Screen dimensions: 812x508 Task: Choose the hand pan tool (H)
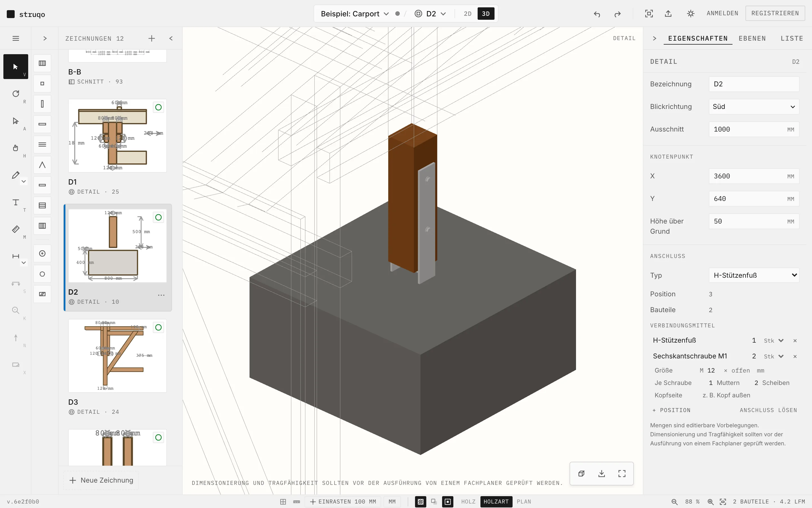coord(16,148)
